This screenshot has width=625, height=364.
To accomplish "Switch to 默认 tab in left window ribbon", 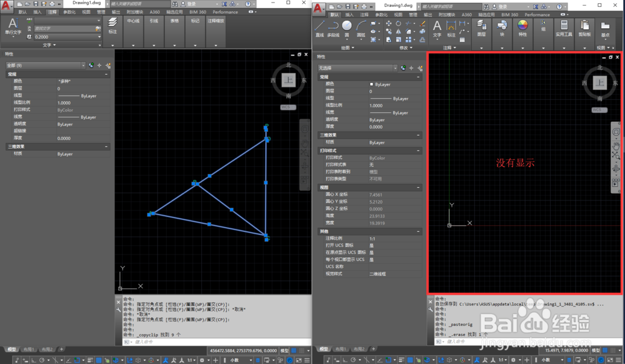I will tap(22, 12).
